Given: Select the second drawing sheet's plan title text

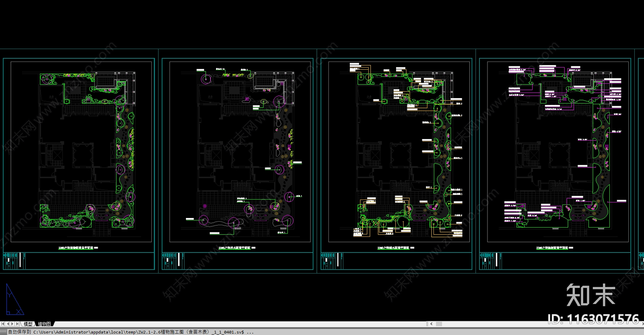Looking at the screenshot, I should coord(234,248).
